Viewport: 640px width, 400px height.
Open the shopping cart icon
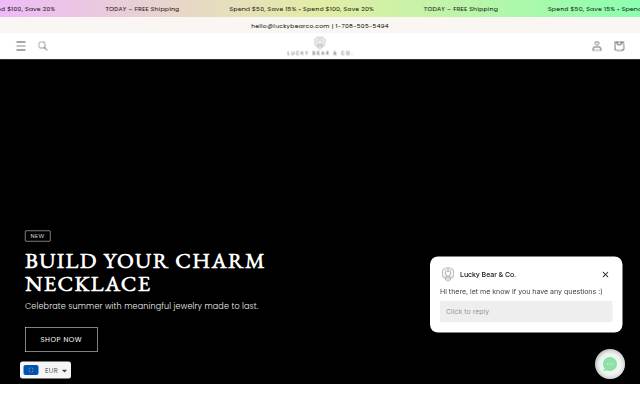point(619,46)
